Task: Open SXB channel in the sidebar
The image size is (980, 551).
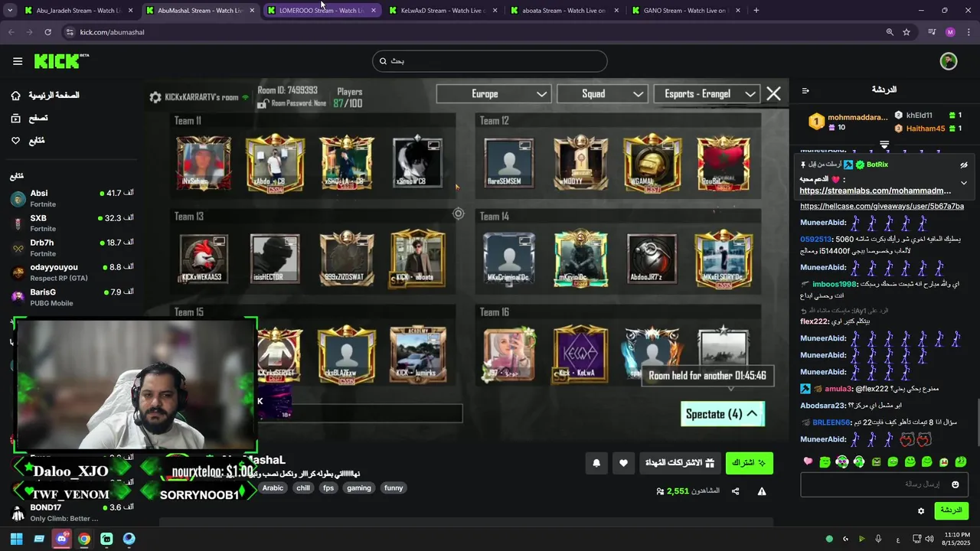Action: pyautogui.click(x=72, y=223)
